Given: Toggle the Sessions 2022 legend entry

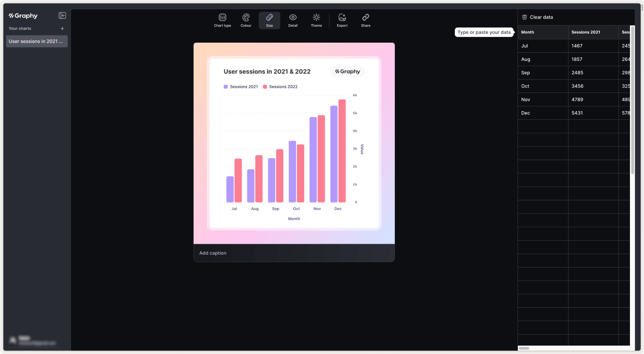Looking at the screenshot, I should point(280,86).
